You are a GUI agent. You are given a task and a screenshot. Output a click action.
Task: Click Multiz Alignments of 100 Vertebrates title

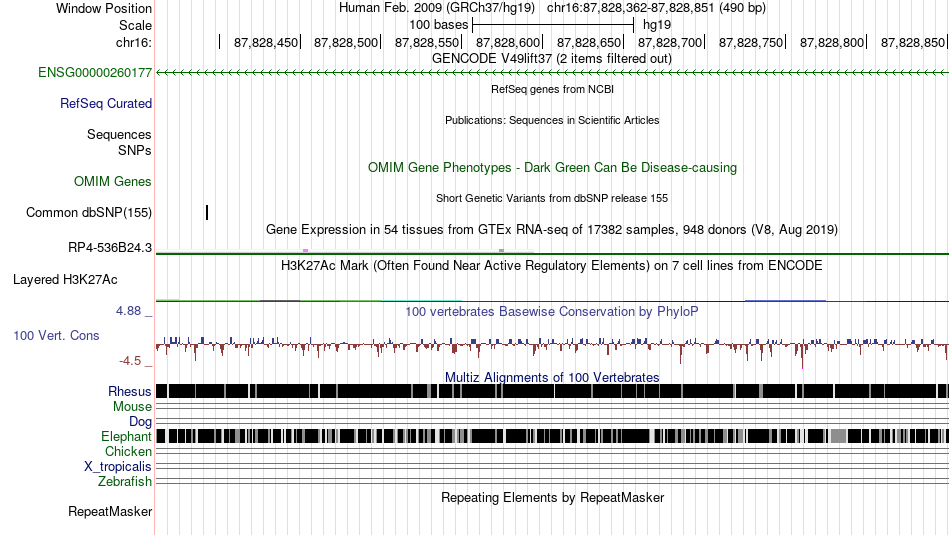point(552,377)
